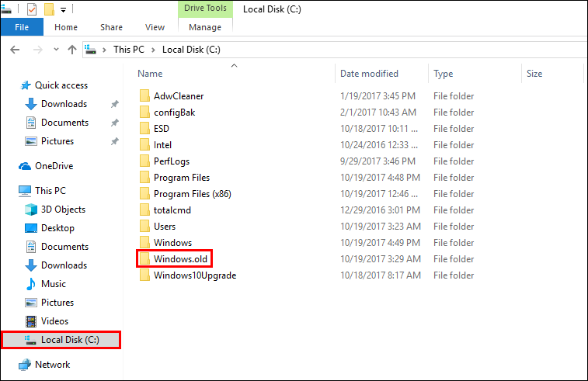
Task: Click date 12/29/2016 3:01 PM of totalcmd
Action: click(x=380, y=210)
